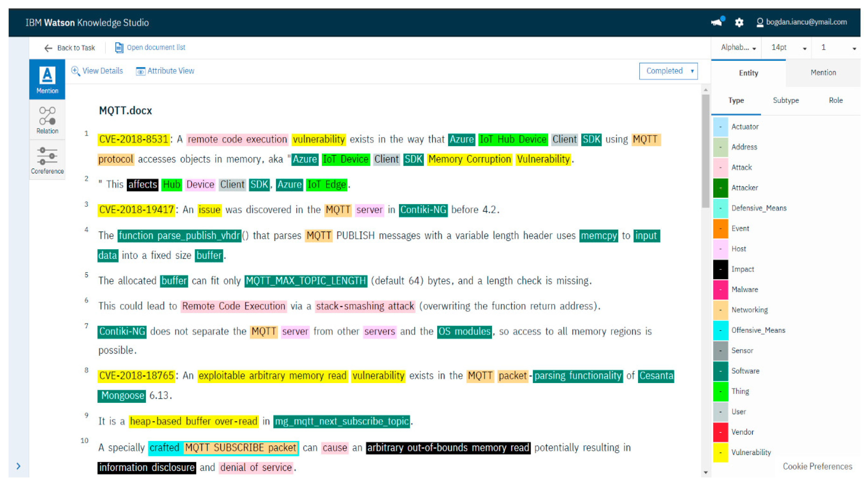
Task: Pick the Offensive_Means cyan swatch
Action: tap(721, 330)
